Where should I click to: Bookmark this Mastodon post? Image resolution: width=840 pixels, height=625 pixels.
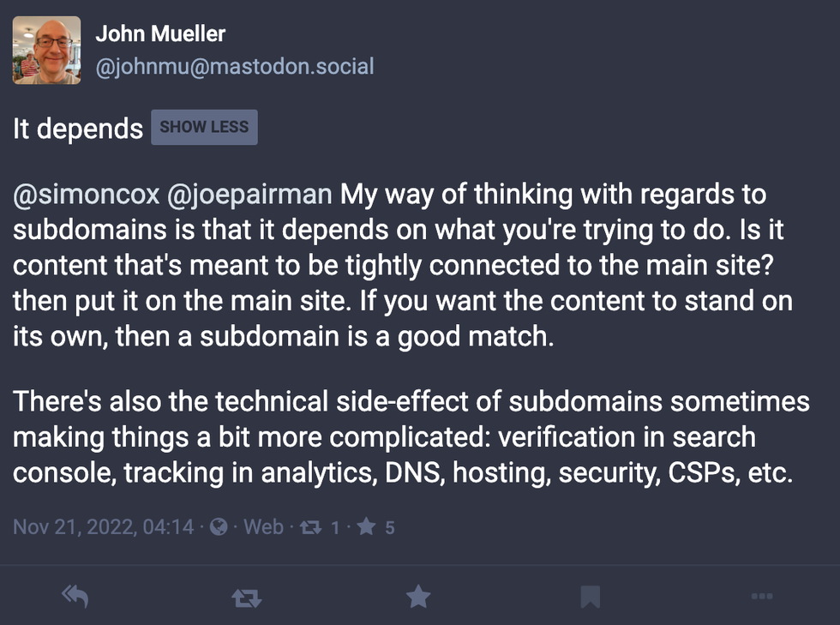point(590,596)
